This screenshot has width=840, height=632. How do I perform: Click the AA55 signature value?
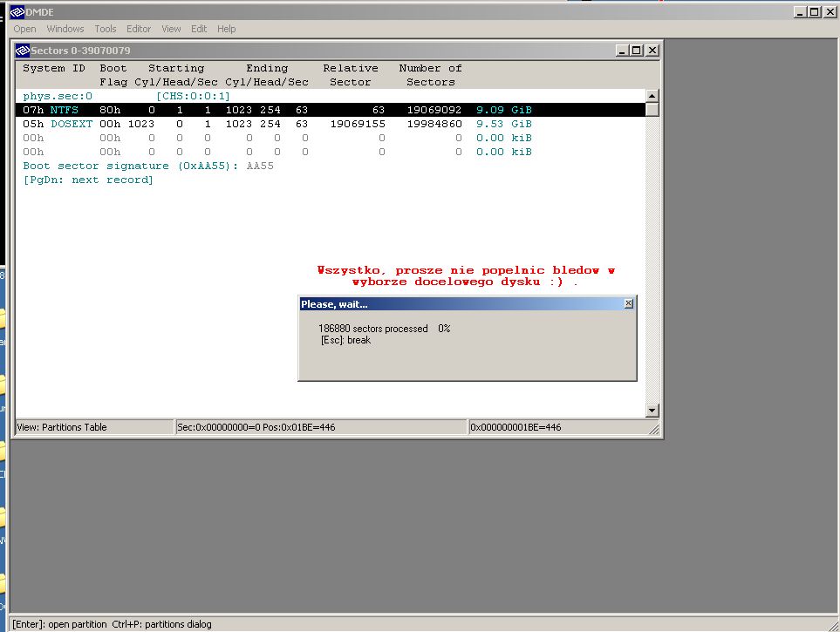tap(260, 166)
